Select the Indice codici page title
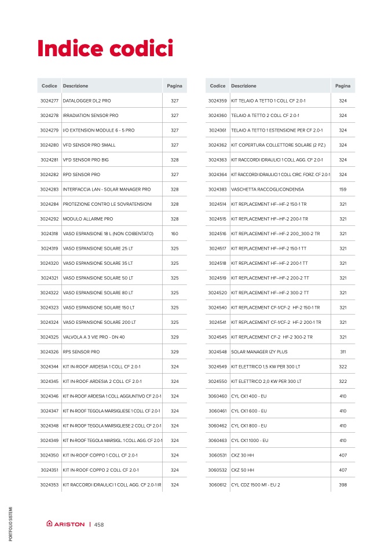The image size is (392, 555). tap(105, 48)
